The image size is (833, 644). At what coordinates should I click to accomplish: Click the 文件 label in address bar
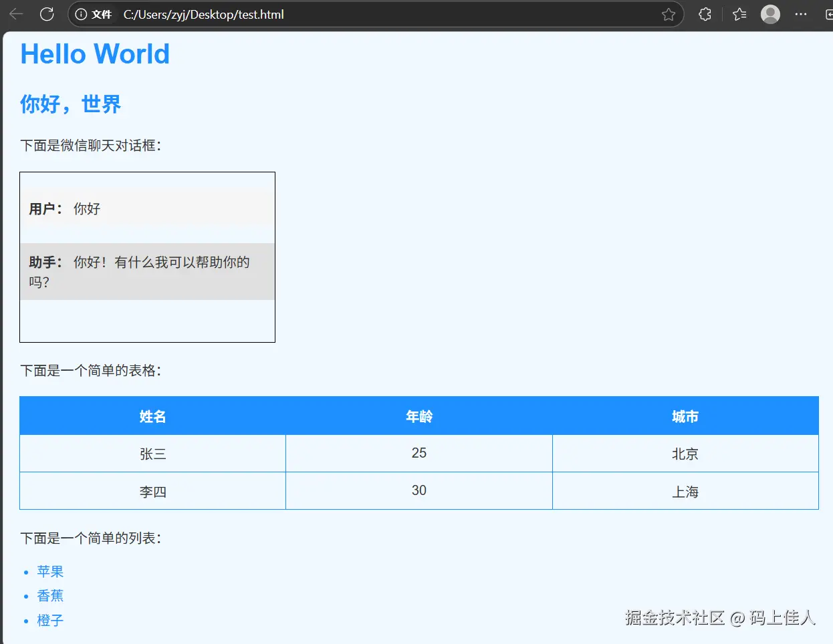pyautogui.click(x=102, y=14)
